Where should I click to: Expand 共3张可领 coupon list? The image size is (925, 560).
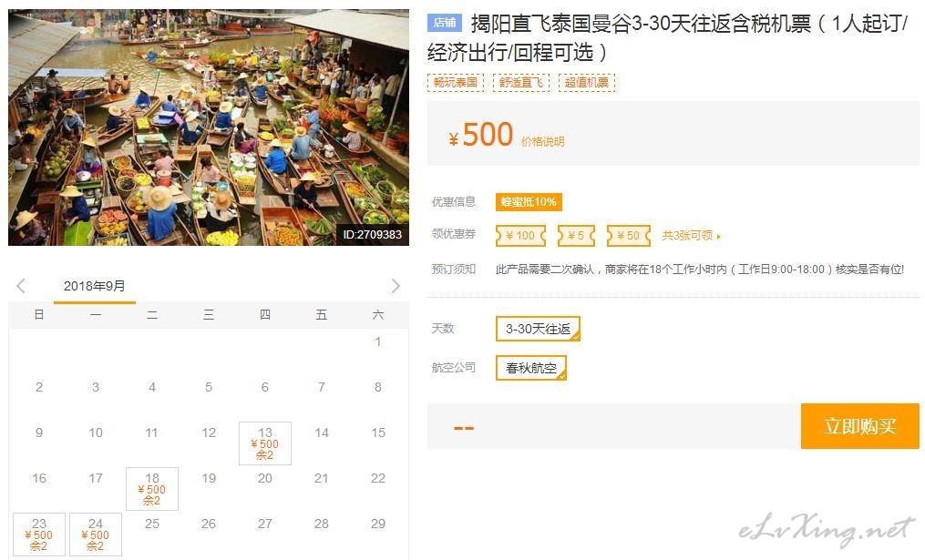(x=691, y=236)
